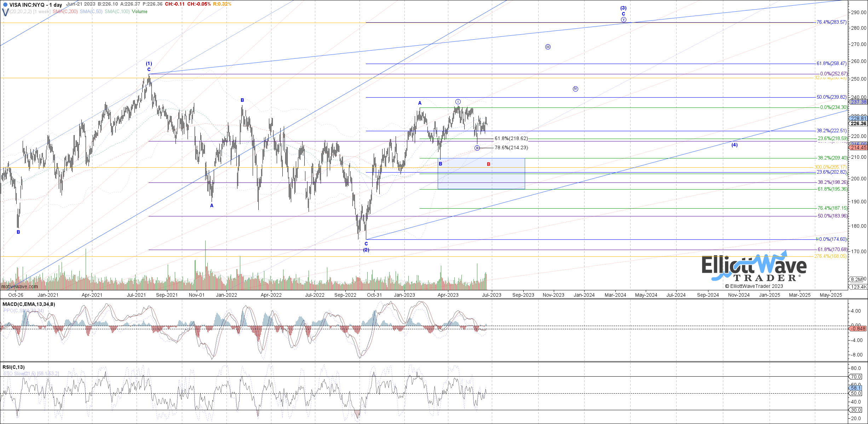This screenshot has width=868, height=424.
Task: Click the green 0.0%(234.30) Fibonacci label
Action: pyautogui.click(x=834, y=107)
